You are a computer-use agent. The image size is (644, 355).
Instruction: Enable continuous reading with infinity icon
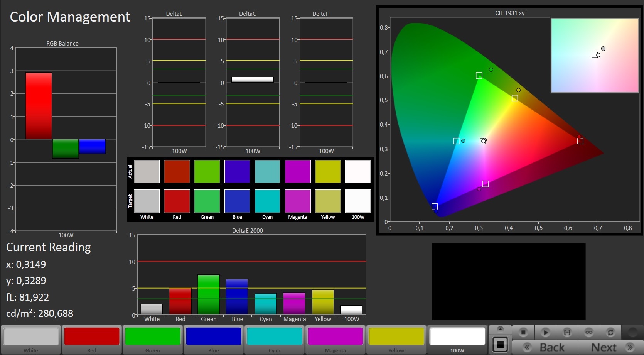[589, 332]
